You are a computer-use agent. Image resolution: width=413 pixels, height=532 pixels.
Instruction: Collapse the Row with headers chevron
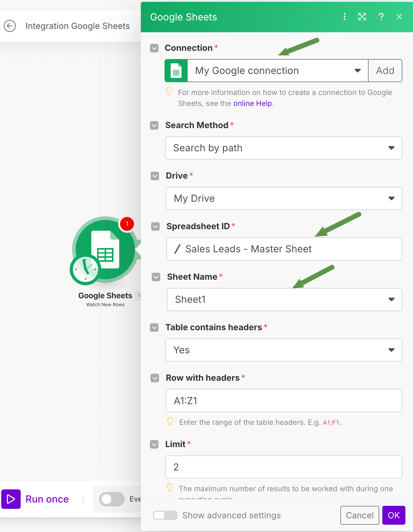coord(155,378)
